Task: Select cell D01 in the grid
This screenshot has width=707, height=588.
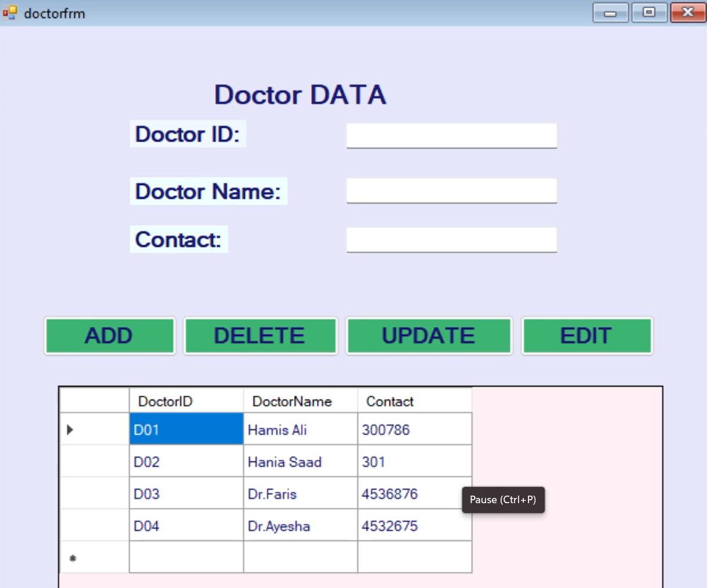Action: click(x=186, y=429)
